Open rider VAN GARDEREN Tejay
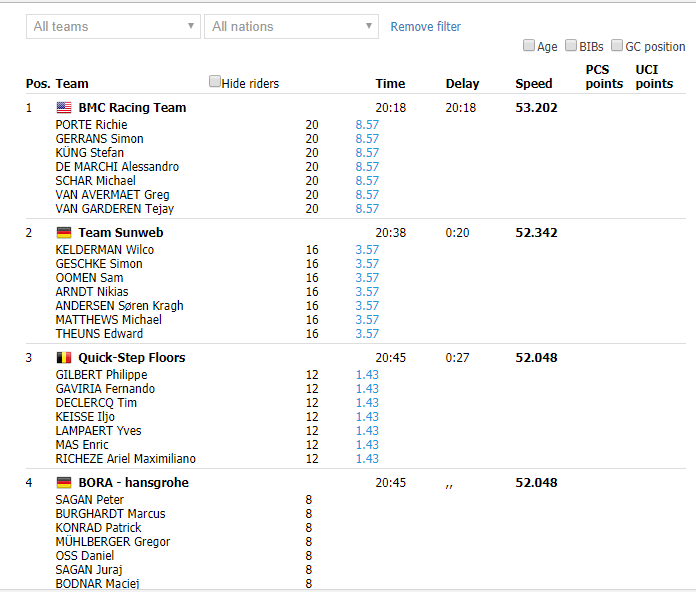The width and height of the screenshot is (696, 592). point(115,209)
